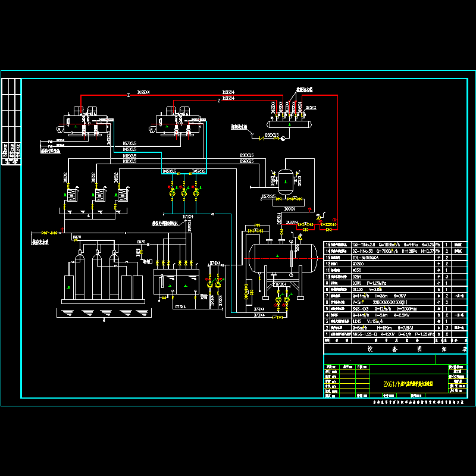Click the Z marker on the lower red steam pipe
The image size is (476, 476).
[x=219, y=101]
